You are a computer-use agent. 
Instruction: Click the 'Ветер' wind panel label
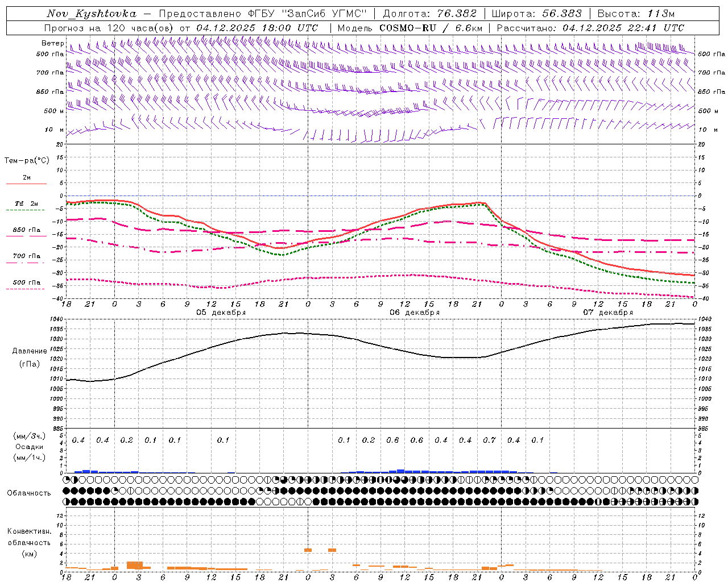point(52,43)
